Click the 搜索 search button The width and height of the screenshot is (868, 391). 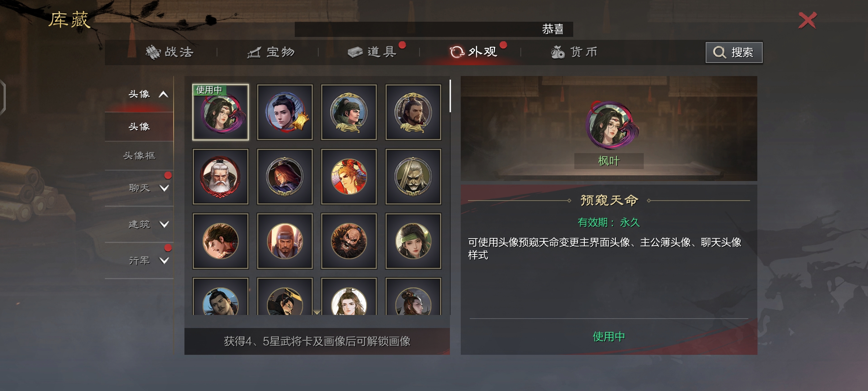(734, 52)
